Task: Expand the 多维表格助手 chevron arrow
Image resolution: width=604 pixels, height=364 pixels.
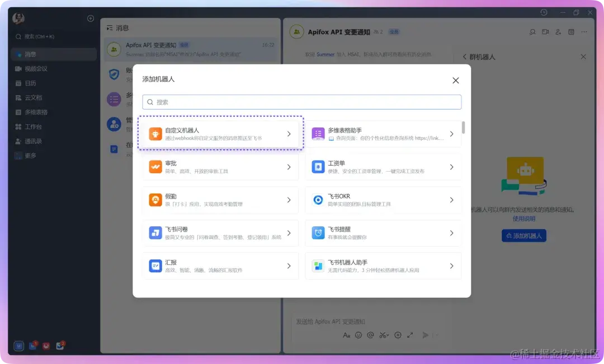Action: click(451, 134)
